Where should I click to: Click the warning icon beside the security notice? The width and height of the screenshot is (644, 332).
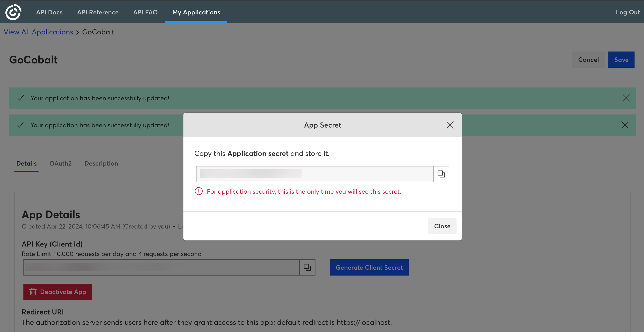click(199, 191)
